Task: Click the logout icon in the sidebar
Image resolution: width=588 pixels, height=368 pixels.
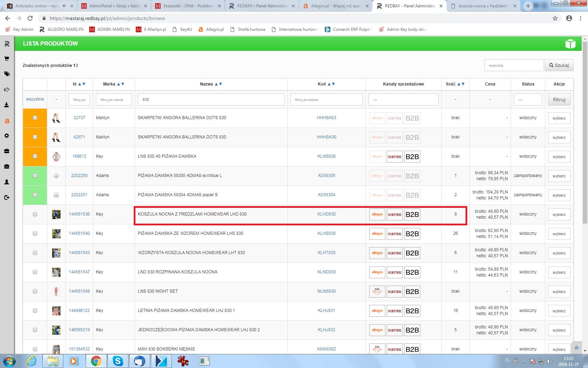Action: [7, 197]
